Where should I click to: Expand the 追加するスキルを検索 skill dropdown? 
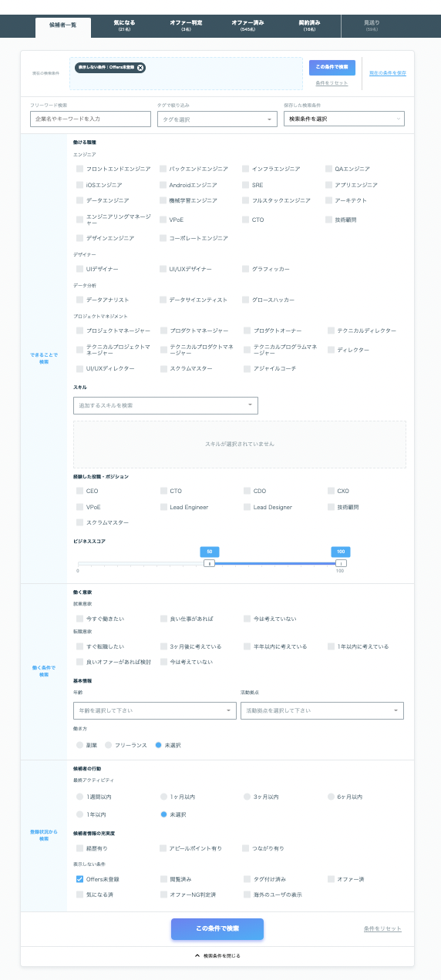point(166,405)
